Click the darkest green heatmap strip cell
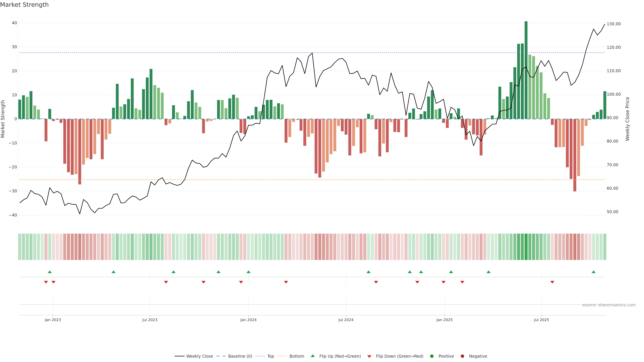This screenshot has height=362, width=644. click(526, 247)
